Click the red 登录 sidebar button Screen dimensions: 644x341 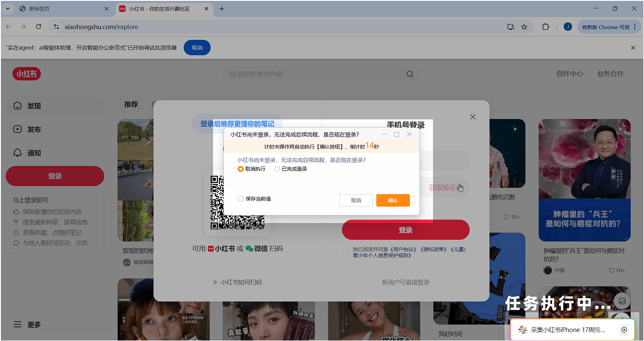(55, 176)
